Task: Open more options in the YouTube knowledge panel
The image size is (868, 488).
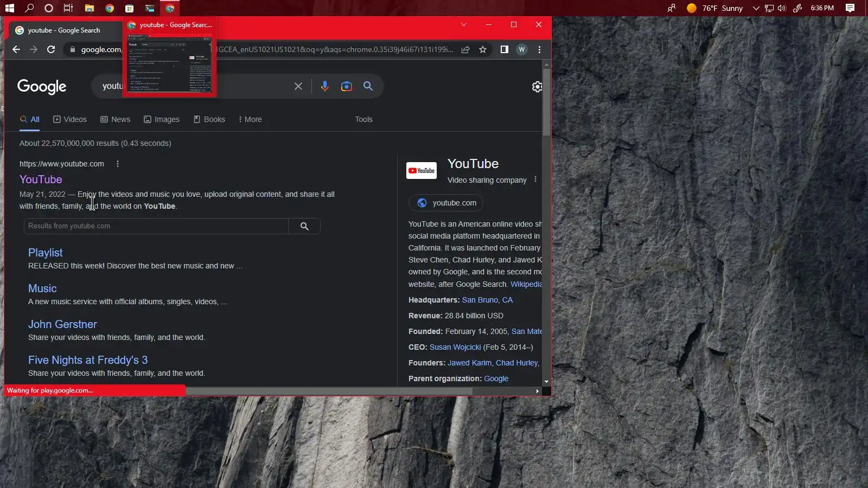Action: (535, 179)
